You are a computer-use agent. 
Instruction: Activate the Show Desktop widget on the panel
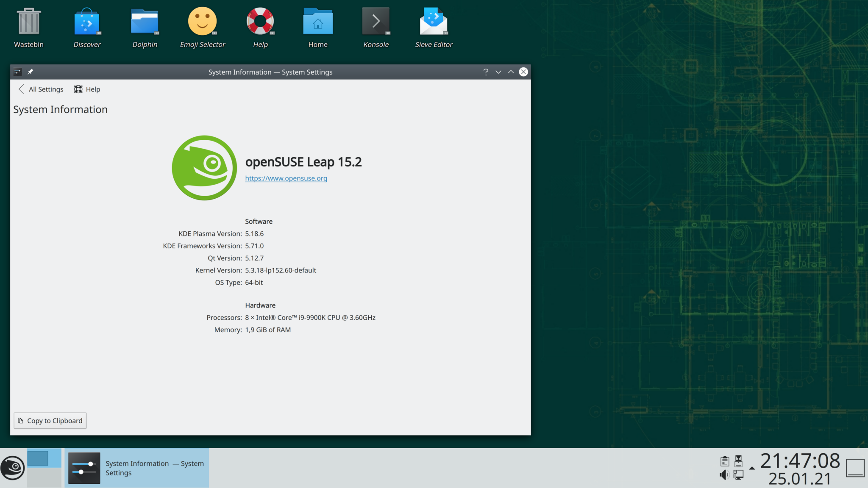pyautogui.click(x=855, y=468)
